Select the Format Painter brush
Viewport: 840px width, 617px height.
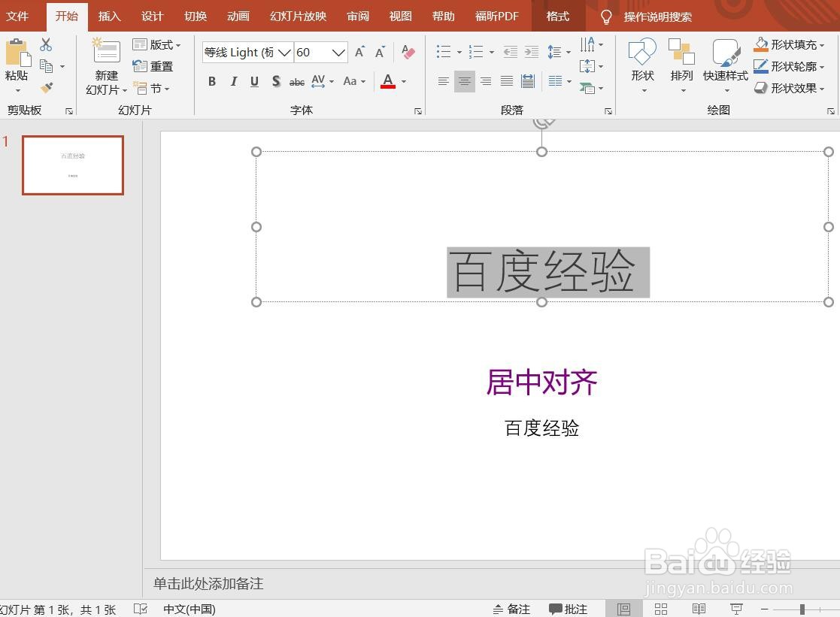[47, 87]
